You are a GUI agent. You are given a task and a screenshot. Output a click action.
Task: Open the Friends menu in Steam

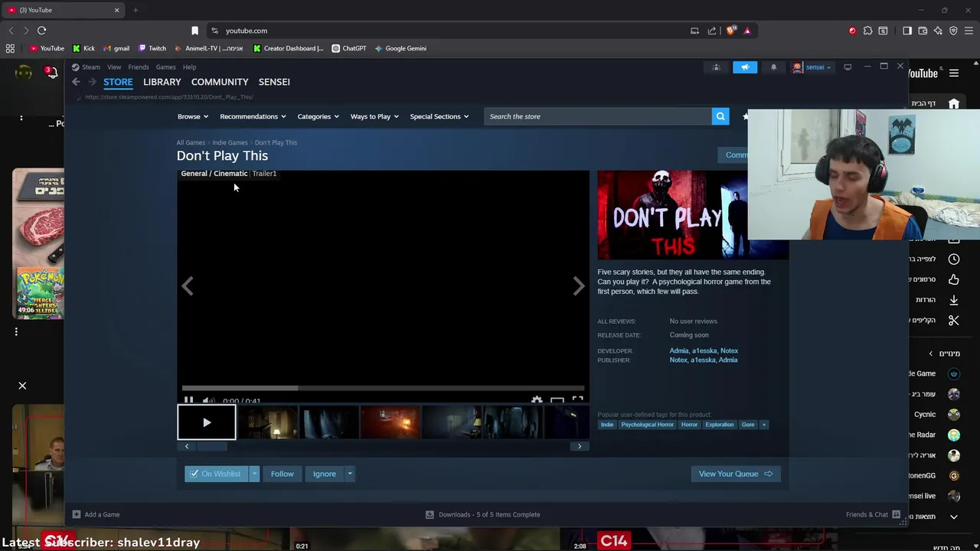(139, 67)
